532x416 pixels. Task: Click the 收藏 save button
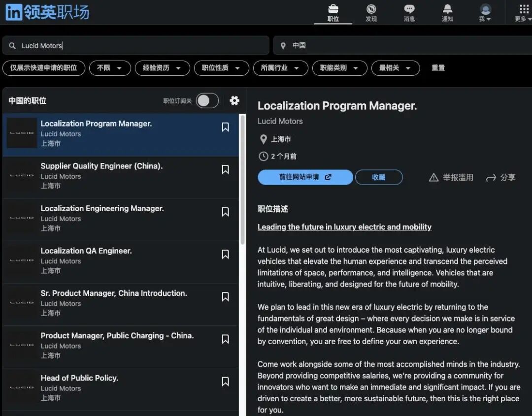[379, 177]
